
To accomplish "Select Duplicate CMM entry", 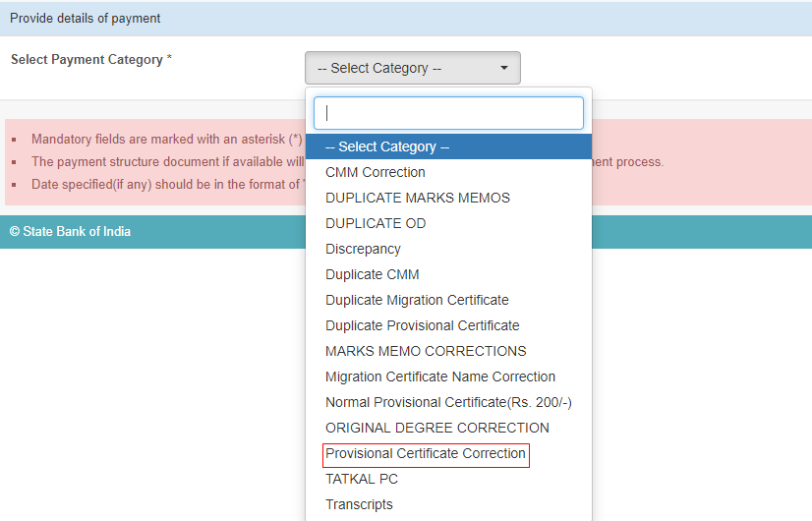I will 373,274.
